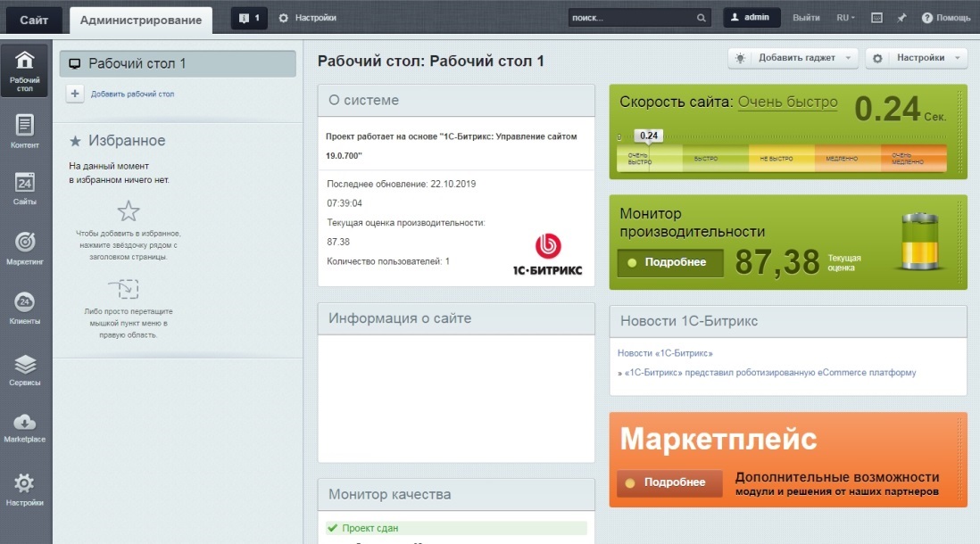
Task: Switch to the Администрирование tab
Action: pos(141,20)
